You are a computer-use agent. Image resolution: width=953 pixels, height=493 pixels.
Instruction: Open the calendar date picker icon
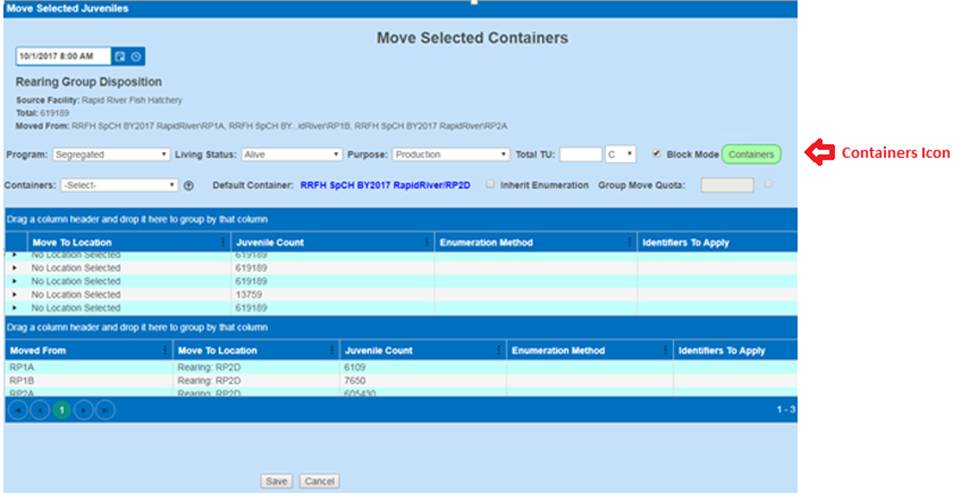tap(120, 56)
